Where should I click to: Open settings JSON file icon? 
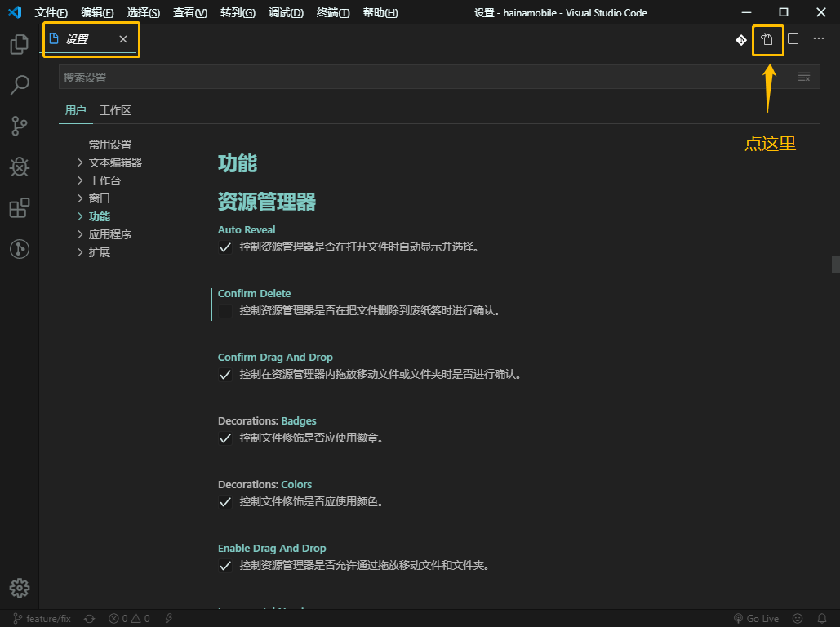pos(767,39)
